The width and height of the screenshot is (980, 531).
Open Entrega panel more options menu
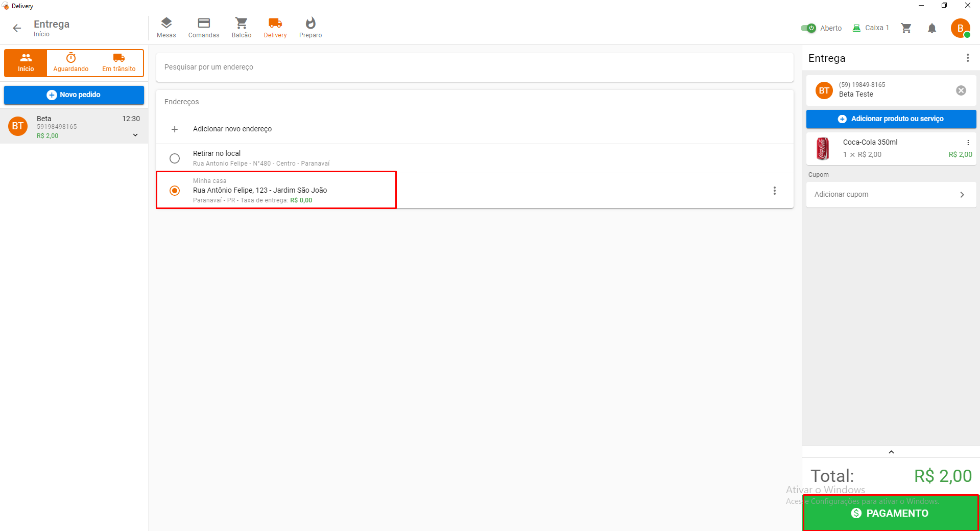968,58
